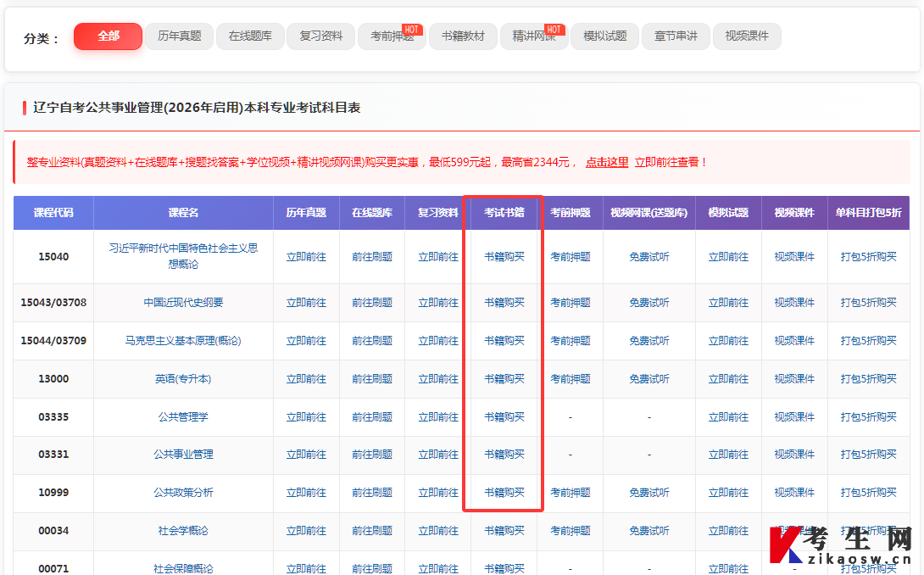Open 中国近现代史纲要 course link

(183, 303)
